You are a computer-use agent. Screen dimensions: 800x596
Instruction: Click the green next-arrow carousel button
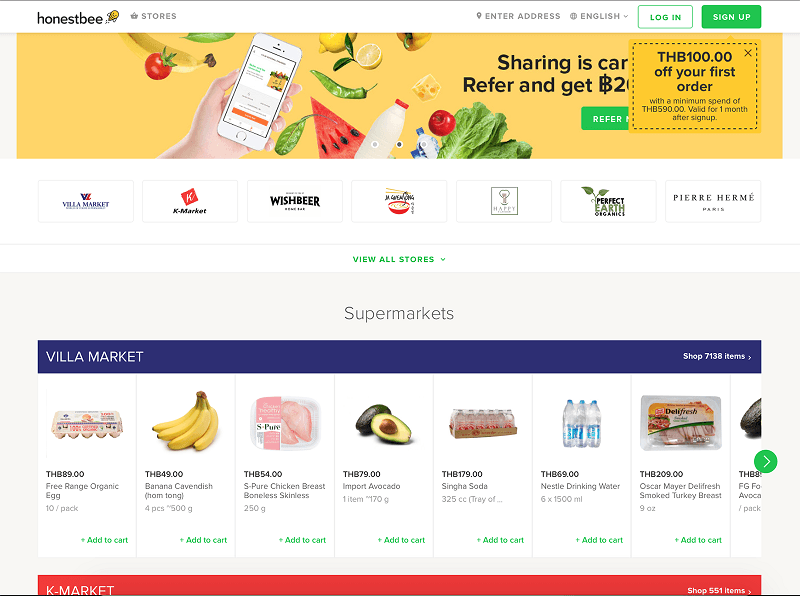[x=765, y=461]
